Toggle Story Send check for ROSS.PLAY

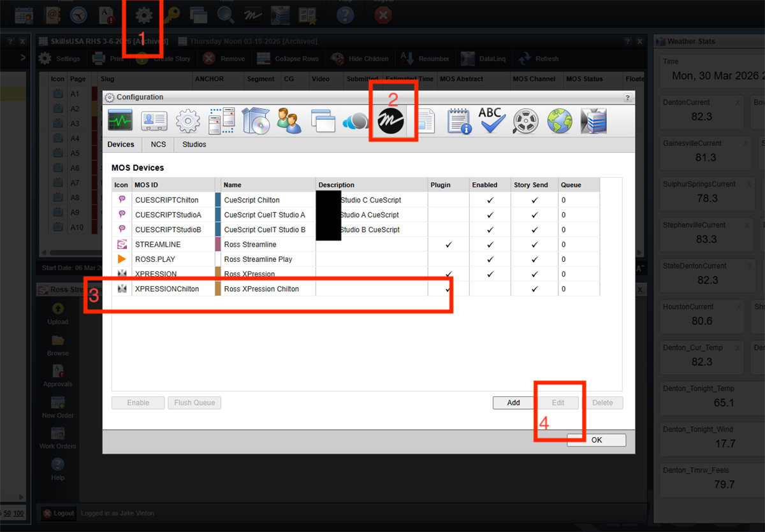pyautogui.click(x=534, y=259)
